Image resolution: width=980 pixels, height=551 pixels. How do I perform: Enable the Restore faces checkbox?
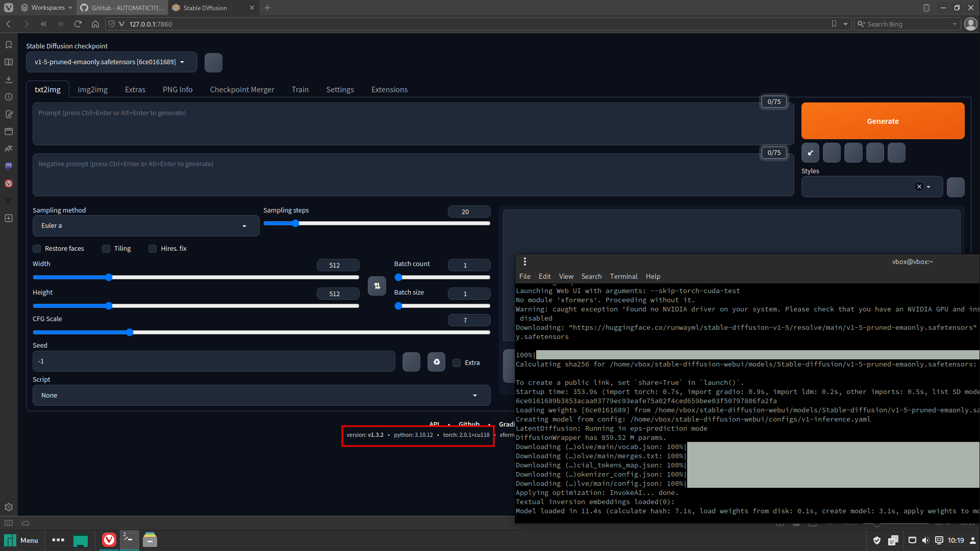point(37,249)
